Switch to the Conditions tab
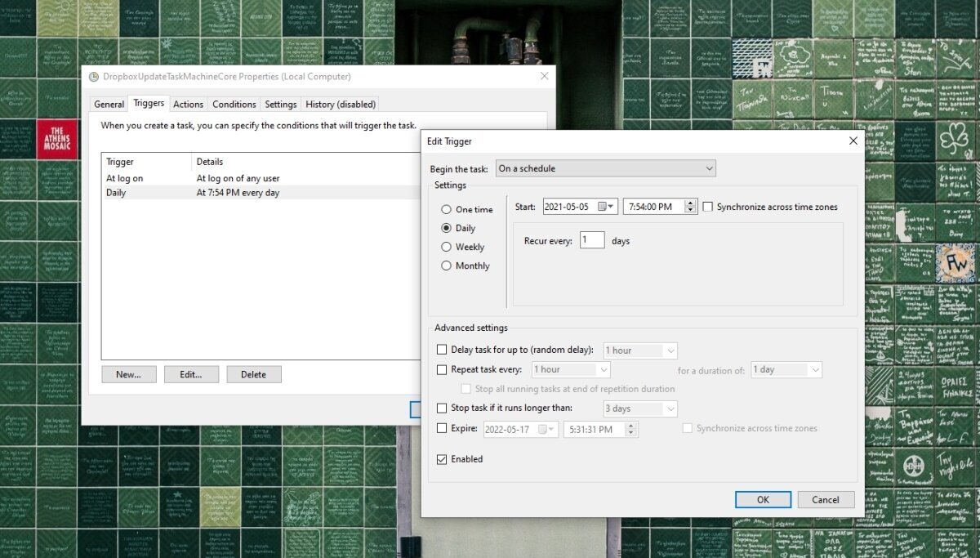This screenshot has width=980, height=558. coord(234,104)
